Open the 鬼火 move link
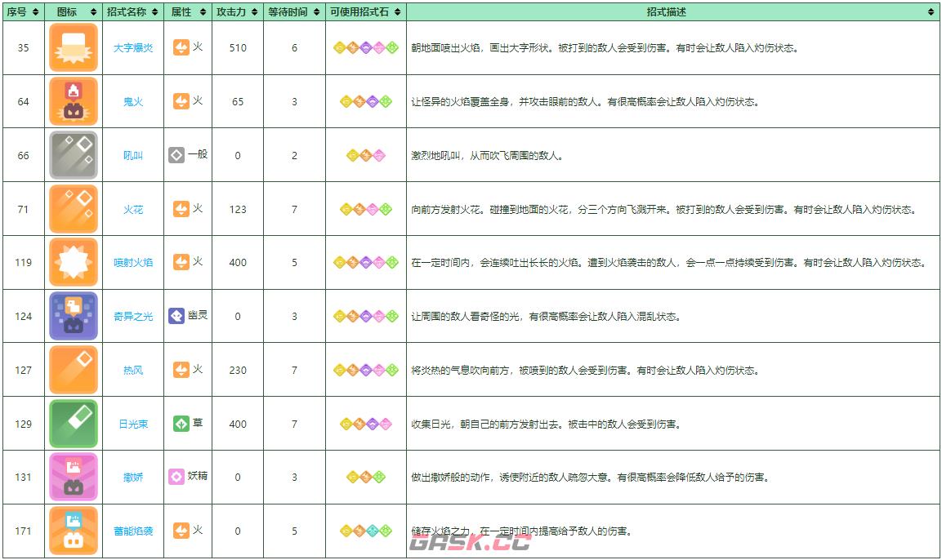The image size is (942, 560). pyautogui.click(x=133, y=102)
